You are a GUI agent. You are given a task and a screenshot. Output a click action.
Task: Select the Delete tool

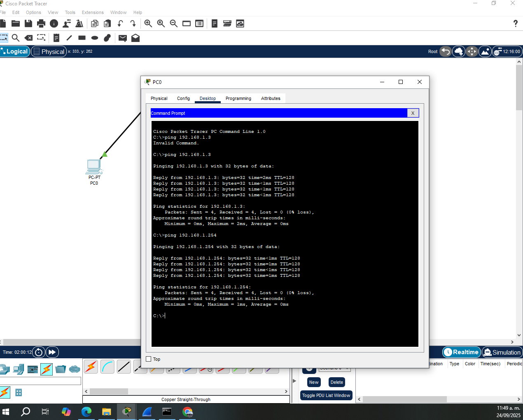pyautogui.click(x=28, y=38)
